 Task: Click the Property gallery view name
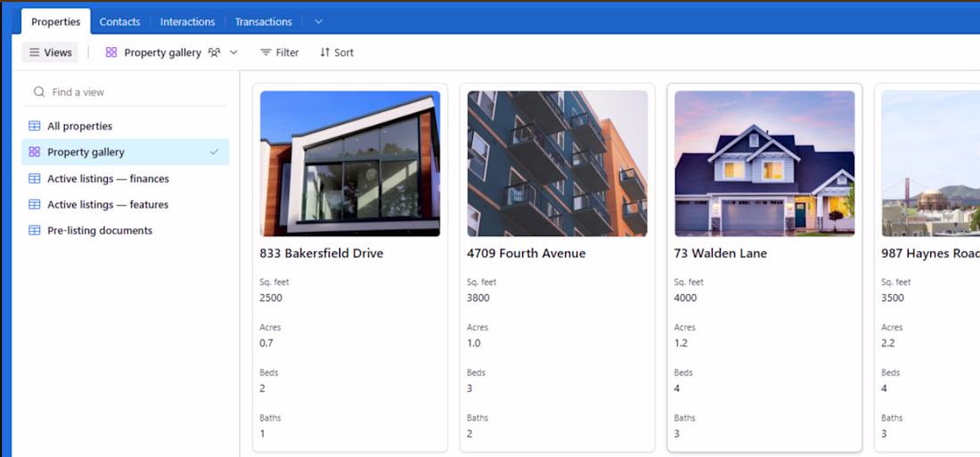(x=162, y=53)
